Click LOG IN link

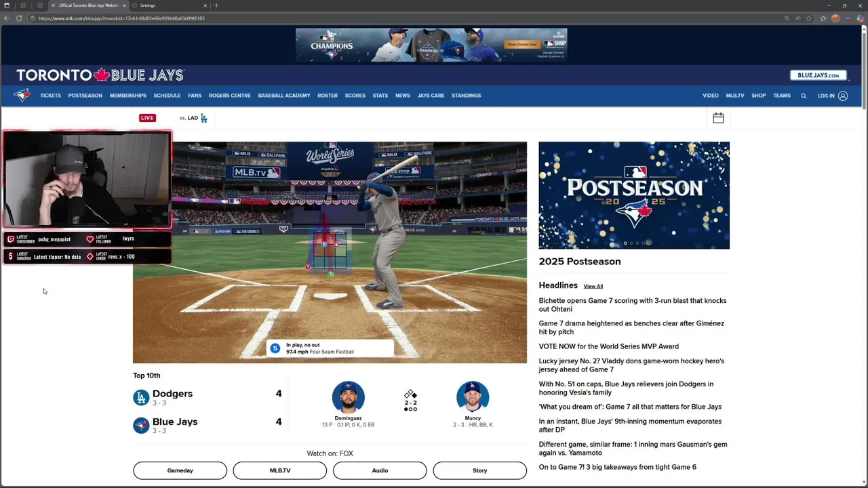coord(826,96)
